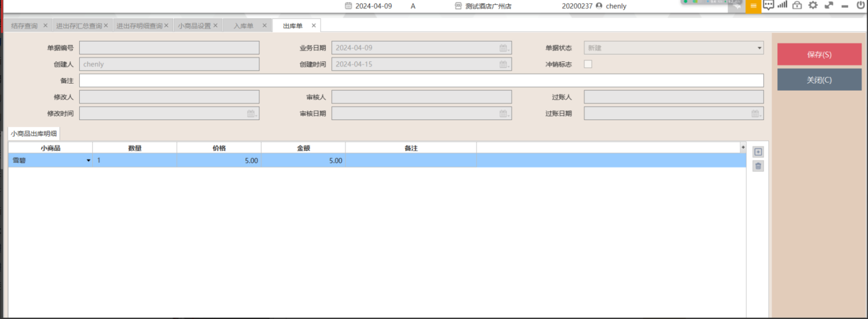Click the lock screen icon
Viewport: 868px width, 319px height.
click(x=797, y=6)
